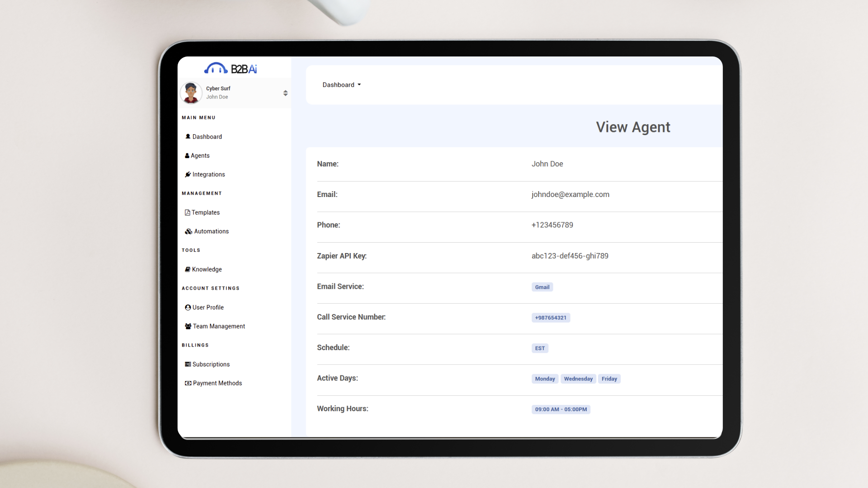Click the Dashboard person icon in sidebar
This screenshot has width=868, height=488.
(188, 136)
